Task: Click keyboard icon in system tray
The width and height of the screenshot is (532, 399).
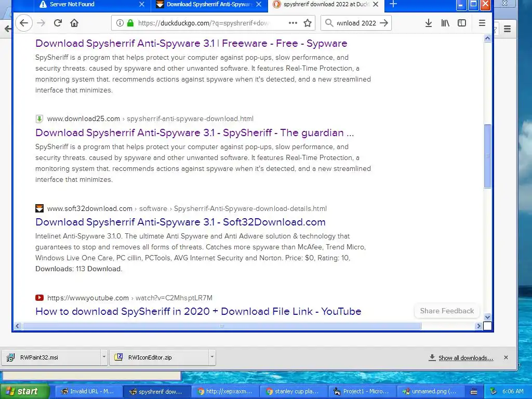Action: (x=474, y=392)
